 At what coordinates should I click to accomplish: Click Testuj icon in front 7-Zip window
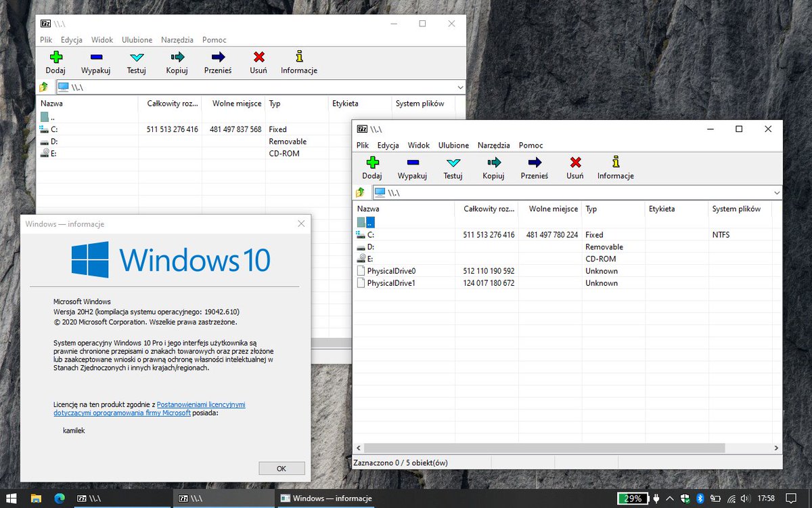[x=453, y=163]
